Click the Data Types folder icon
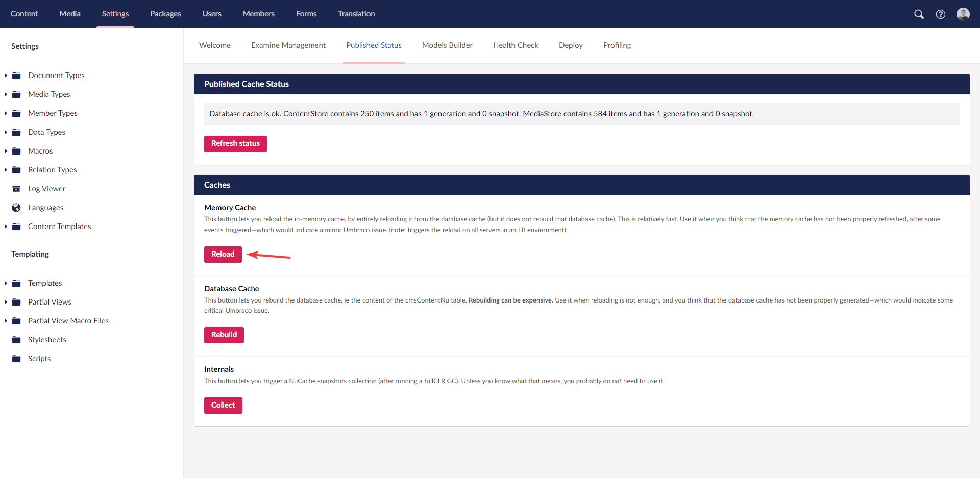This screenshot has height=478, width=980. pyautogui.click(x=16, y=132)
